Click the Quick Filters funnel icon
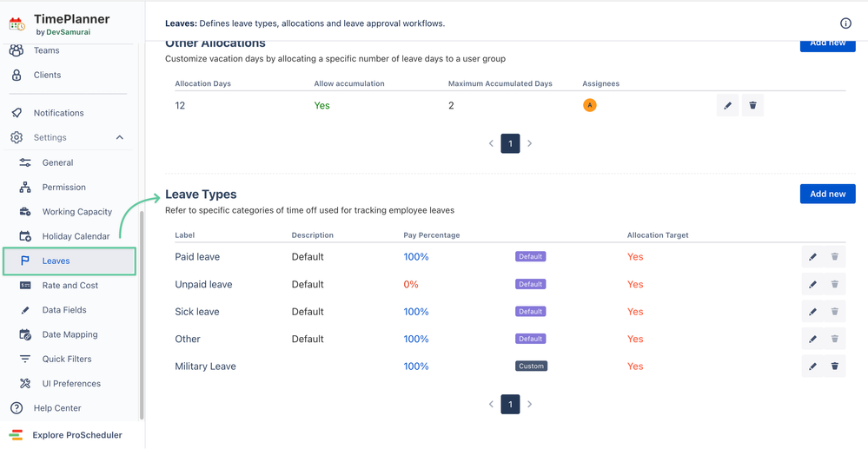The height and width of the screenshot is (449, 868). 25,359
